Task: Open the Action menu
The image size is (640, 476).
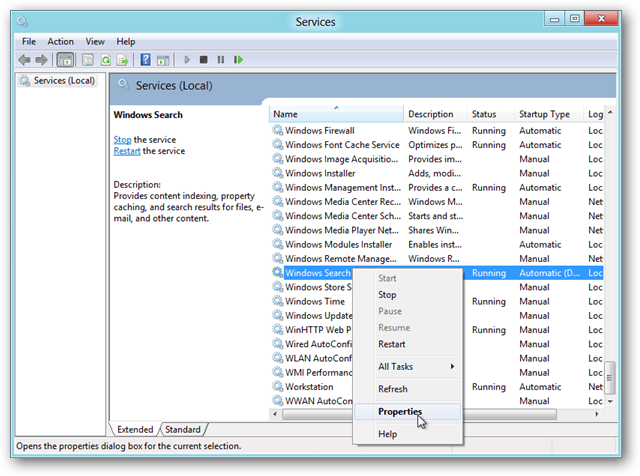Action: [x=60, y=42]
